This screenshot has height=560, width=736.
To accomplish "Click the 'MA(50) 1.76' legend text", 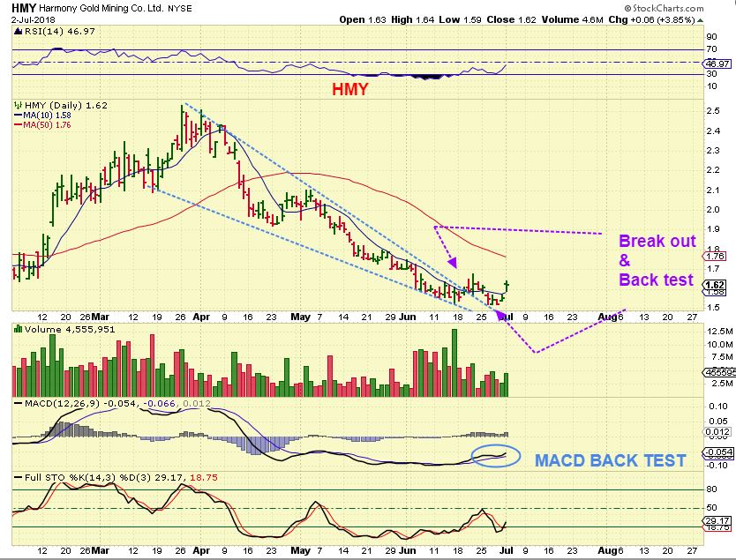I will click(x=47, y=124).
